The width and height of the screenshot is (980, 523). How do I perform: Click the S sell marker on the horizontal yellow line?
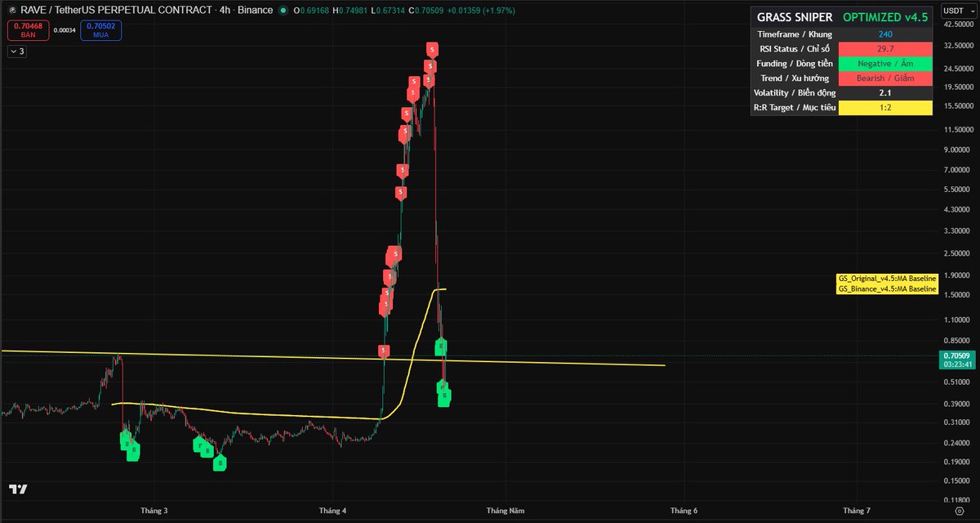[x=384, y=351]
